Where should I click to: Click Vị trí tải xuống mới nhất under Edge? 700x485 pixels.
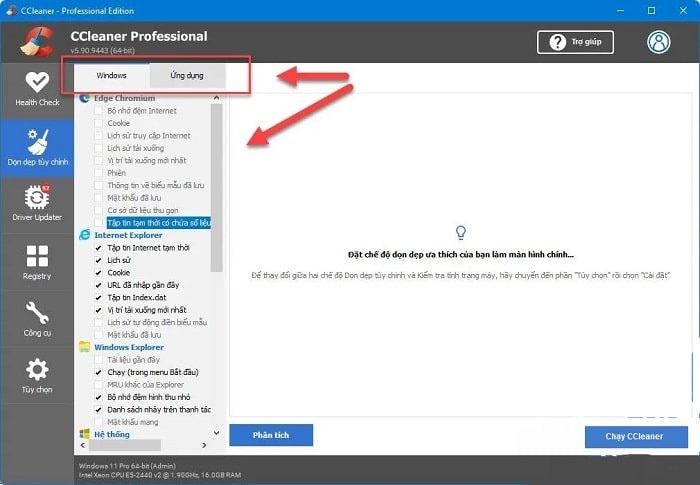(x=146, y=160)
